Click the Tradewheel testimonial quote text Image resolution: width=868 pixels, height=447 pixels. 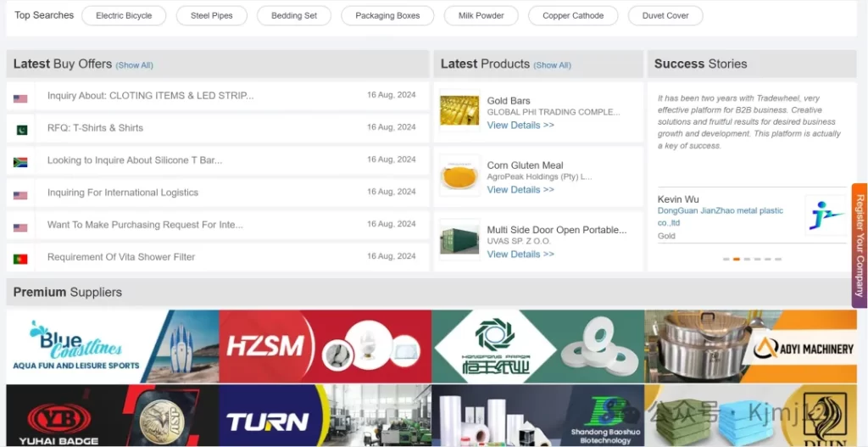tap(749, 122)
